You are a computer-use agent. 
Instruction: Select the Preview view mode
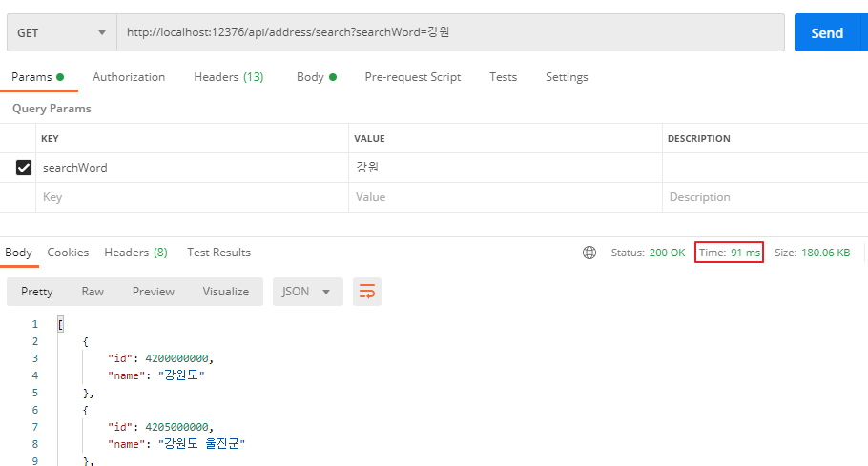tap(154, 292)
